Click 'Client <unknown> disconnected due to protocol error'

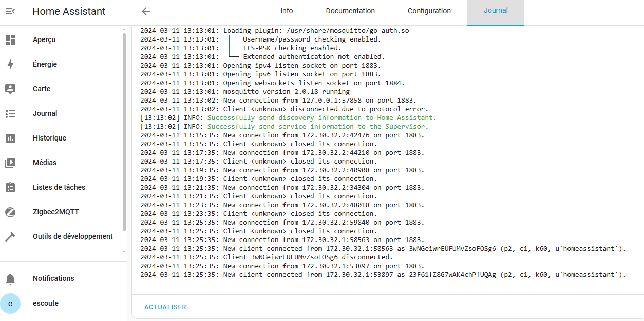[x=284, y=109]
